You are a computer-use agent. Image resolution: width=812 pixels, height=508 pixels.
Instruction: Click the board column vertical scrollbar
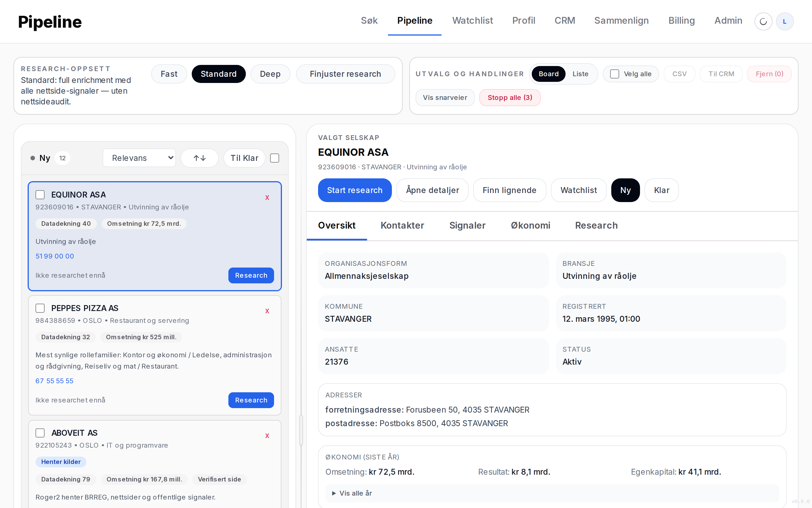(x=301, y=430)
